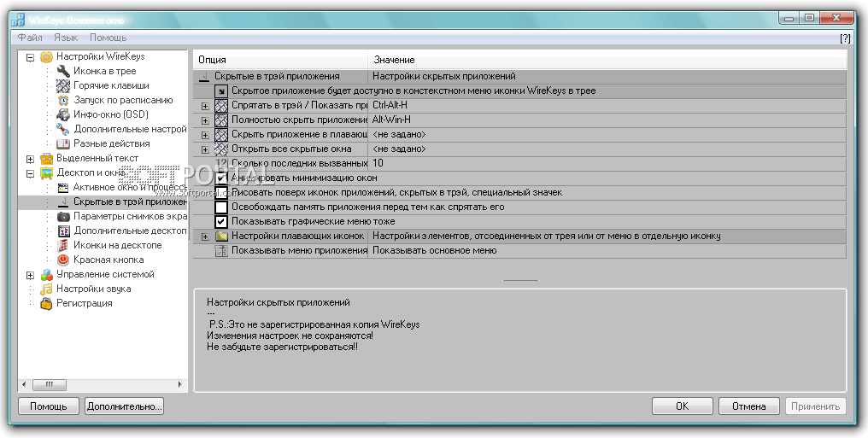Click the Показывать основное меню value
The height and width of the screenshot is (438, 868).
[435, 250]
